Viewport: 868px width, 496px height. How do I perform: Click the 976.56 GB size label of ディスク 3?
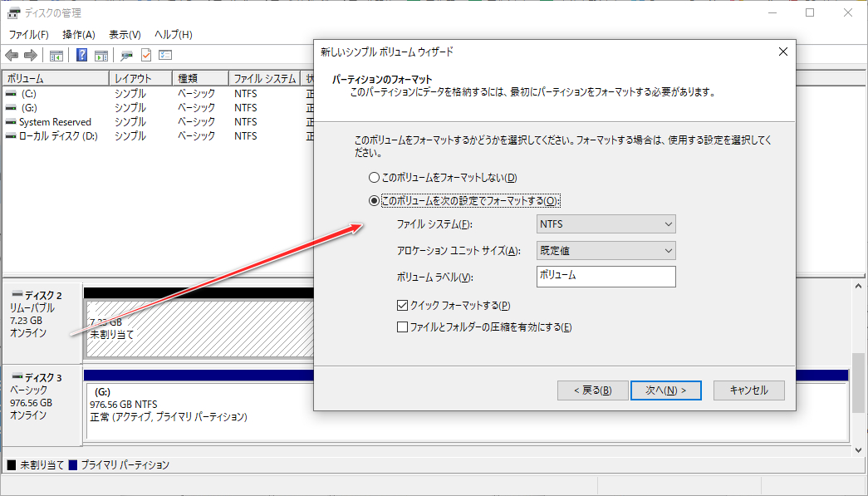31,402
